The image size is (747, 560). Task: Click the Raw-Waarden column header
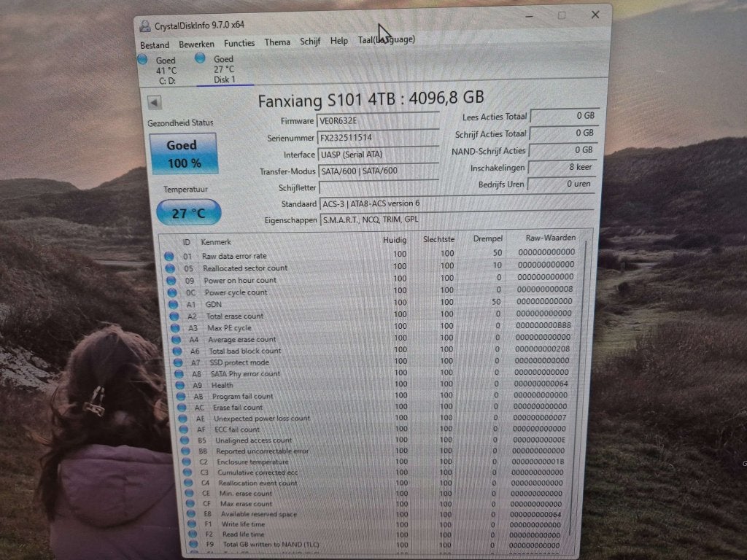550,238
